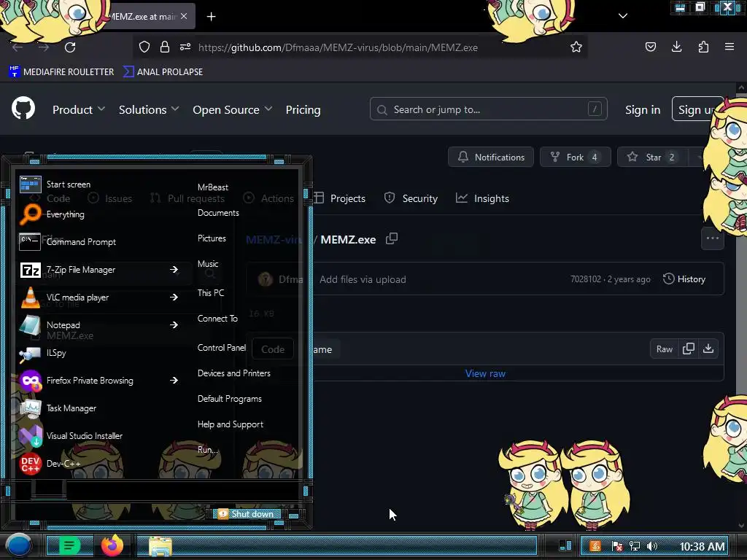Click the browser address bar URL

click(x=338, y=47)
